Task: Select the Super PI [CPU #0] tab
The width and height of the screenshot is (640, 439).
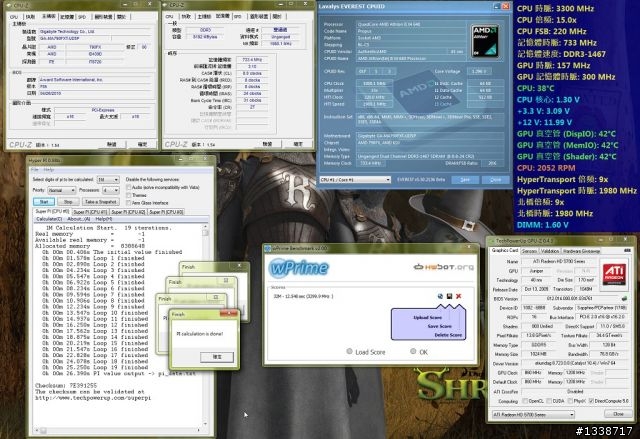Action: point(52,211)
